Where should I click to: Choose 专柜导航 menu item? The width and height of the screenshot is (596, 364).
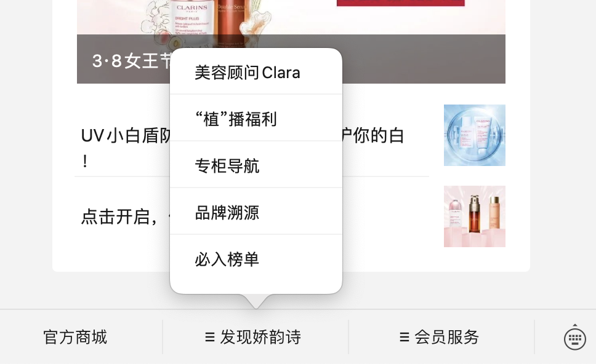pyautogui.click(x=256, y=165)
